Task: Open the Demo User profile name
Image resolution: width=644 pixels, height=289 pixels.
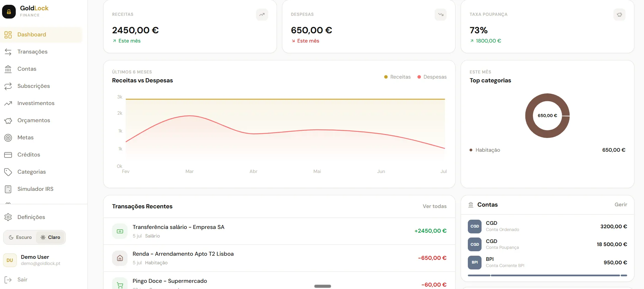Action: (x=35, y=257)
